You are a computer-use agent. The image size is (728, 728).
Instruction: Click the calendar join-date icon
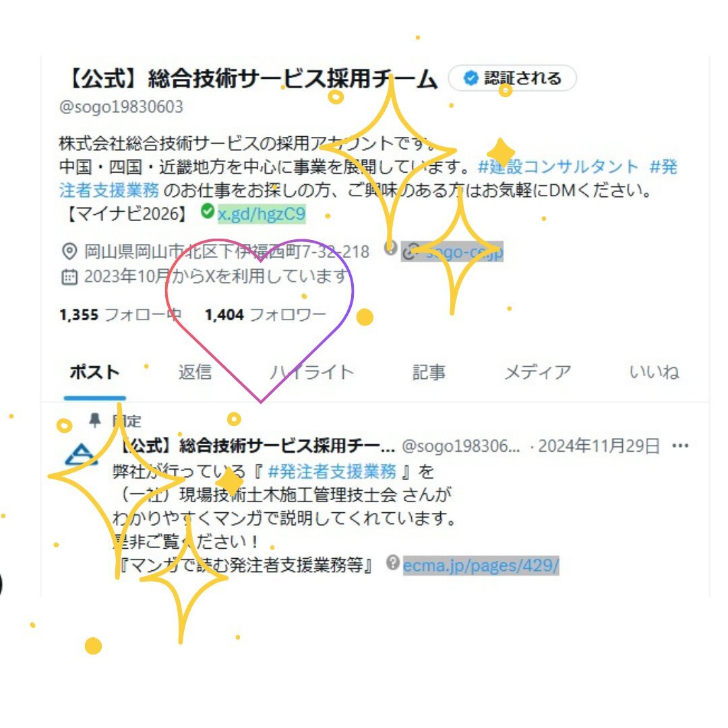pos(69,277)
